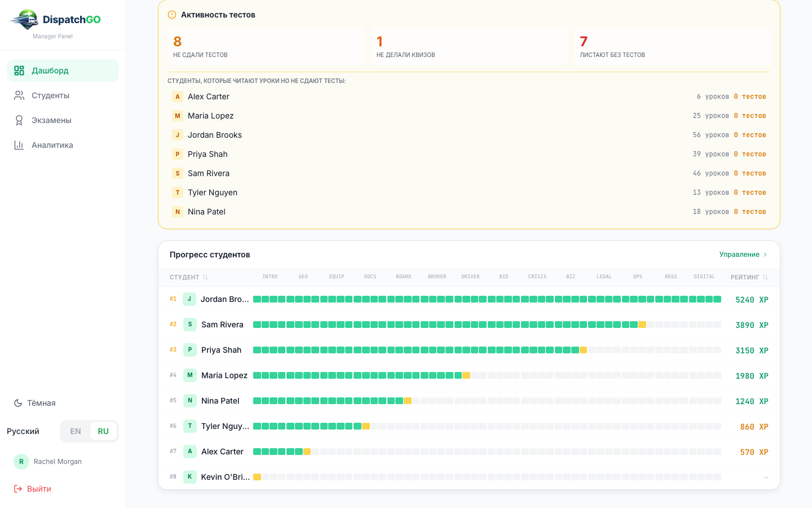Screen dimensions: 812x508
Task: Click Tyler Nguyen's 860 XP rating
Action: (754, 427)
